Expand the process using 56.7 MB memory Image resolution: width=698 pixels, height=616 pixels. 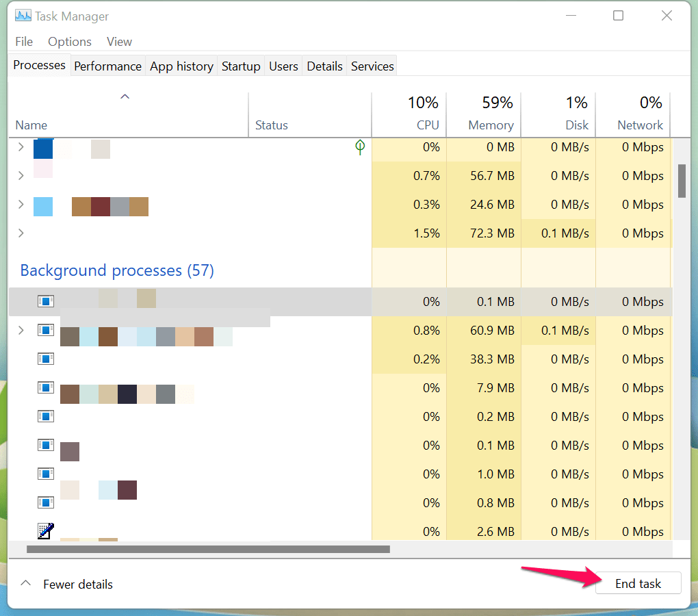point(21,176)
